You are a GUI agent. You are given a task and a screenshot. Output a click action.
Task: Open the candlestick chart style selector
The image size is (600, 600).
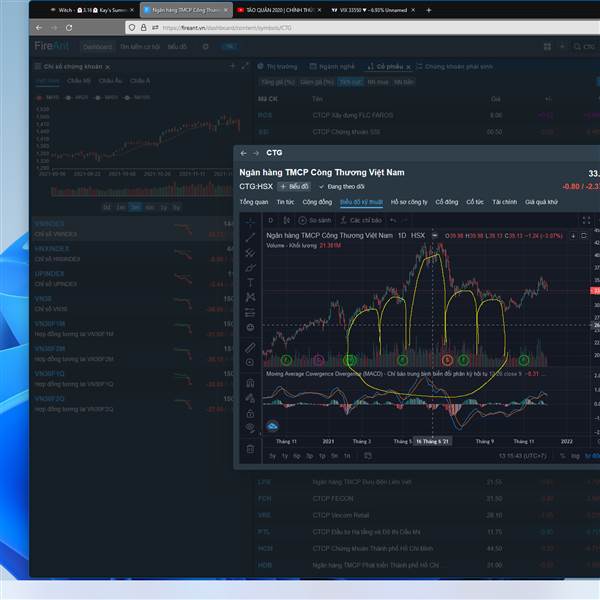[286, 220]
